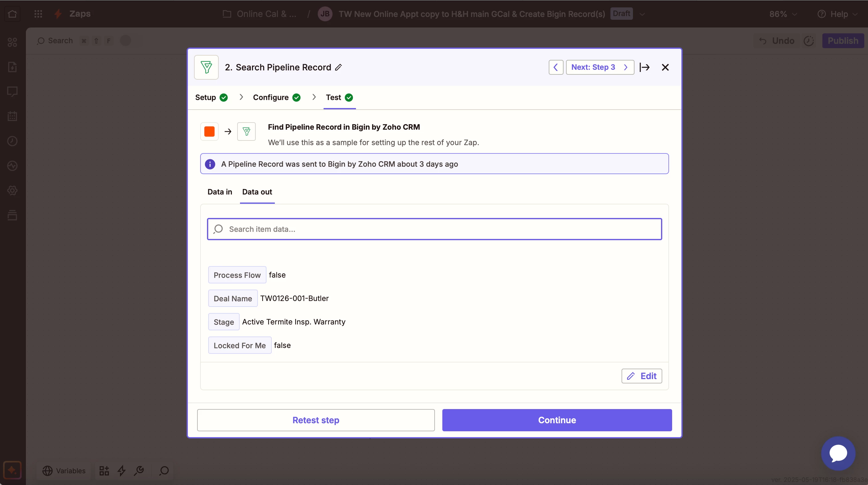Expand the Draft status chevron
The width and height of the screenshot is (868, 485).
pos(642,14)
